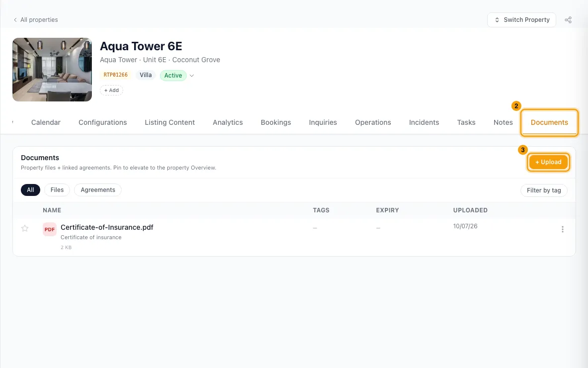Open the Certificate-of-Insurance.pdf file name

click(x=107, y=227)
